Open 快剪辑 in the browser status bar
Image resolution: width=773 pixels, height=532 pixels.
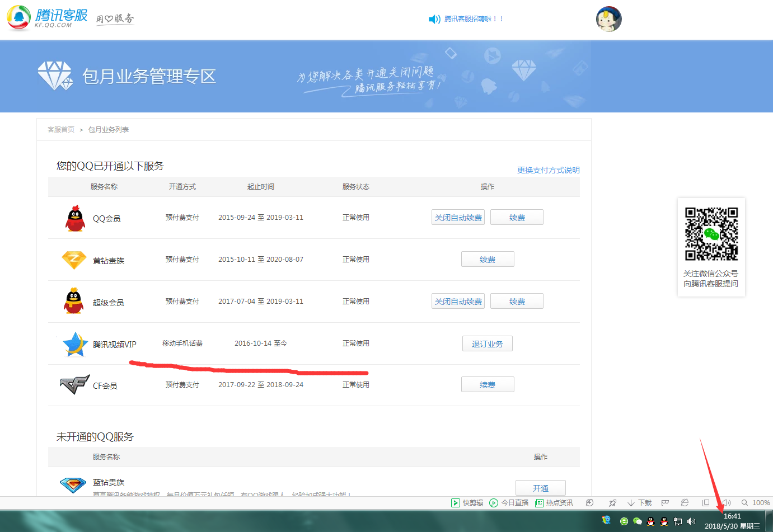point(467,503)
